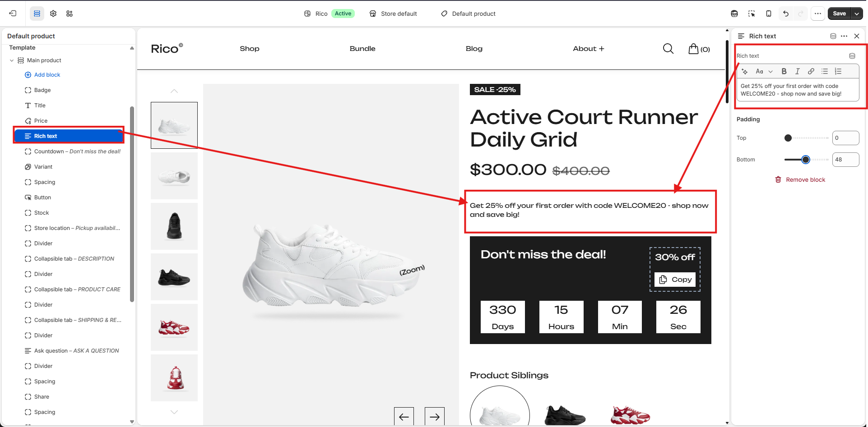The width and height of the screenshot is (868, 427).
Task: Open the app embeds icon
Action: pos(70,14)
